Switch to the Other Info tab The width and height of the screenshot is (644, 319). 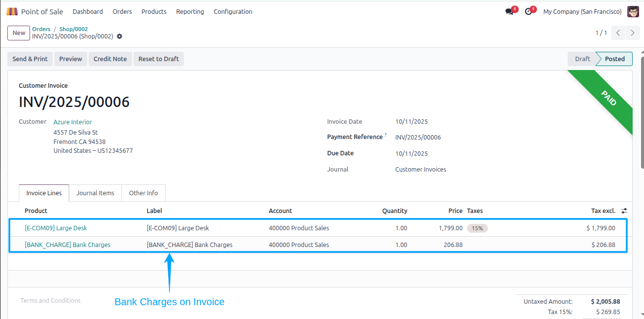pos(143,193)
